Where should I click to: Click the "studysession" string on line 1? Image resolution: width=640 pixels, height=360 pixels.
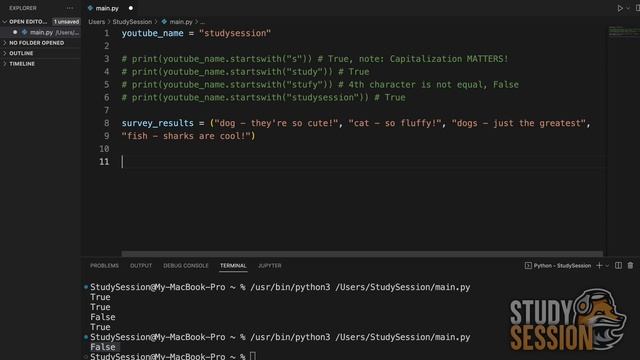tap(235, 33)
